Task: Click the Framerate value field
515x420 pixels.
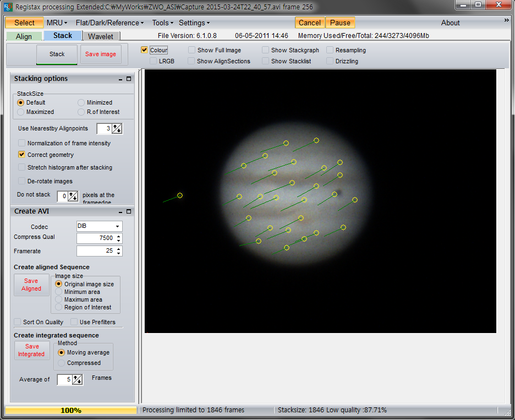Action: [96, 251]
